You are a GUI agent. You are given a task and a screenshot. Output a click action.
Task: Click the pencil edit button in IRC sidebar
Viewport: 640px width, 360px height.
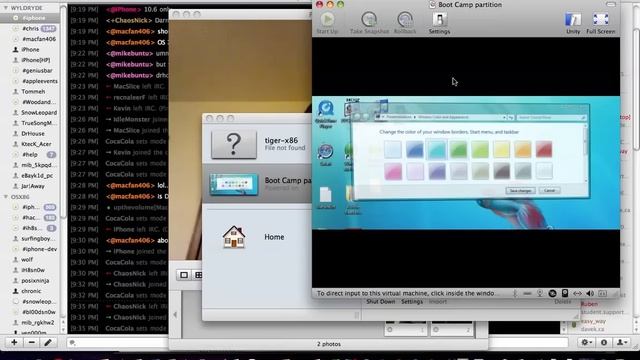coord(48,342)
